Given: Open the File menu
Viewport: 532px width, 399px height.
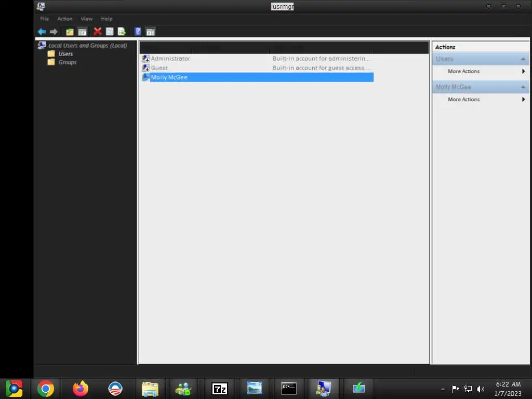Looking at the screenshot, I should [45, 19].
